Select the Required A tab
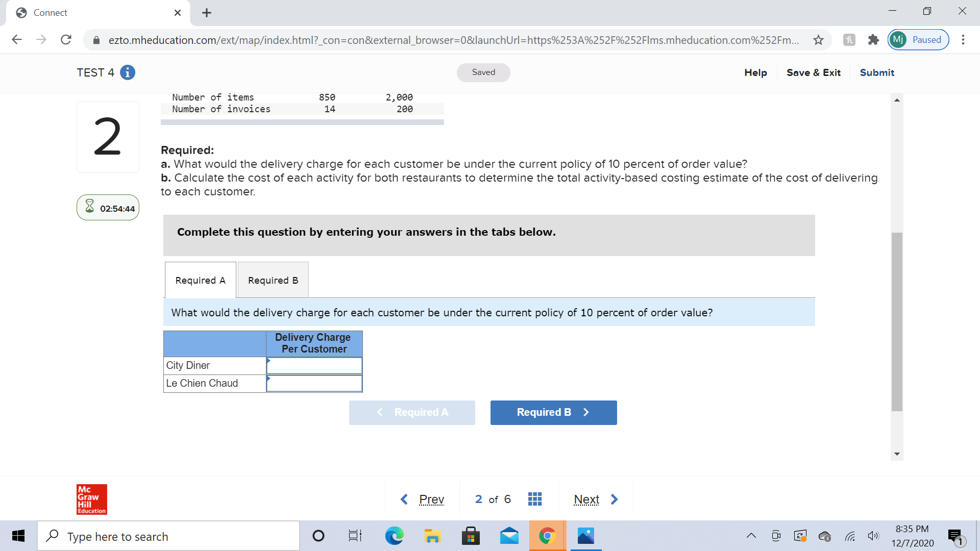This screenshot has width=980, height=551. [200, 280]
